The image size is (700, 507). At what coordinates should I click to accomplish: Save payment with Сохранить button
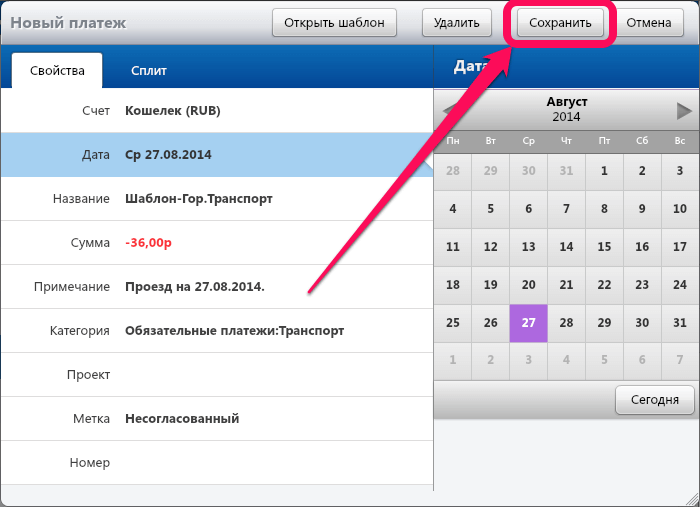click(560, 23)
